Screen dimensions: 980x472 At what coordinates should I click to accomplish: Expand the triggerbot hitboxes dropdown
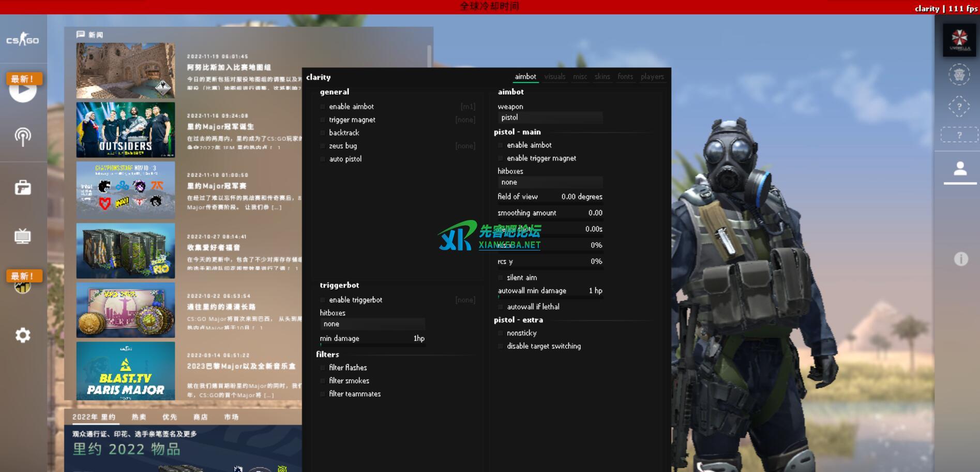pyautogui.click(x=372, y=324)
